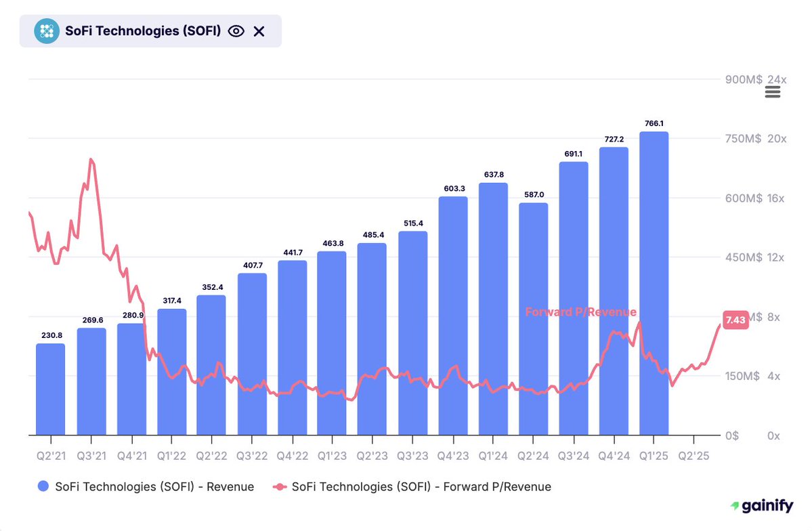Click the 750M$ y-axis label
This screenshot has height=531, width=812.
pos(743,138)
